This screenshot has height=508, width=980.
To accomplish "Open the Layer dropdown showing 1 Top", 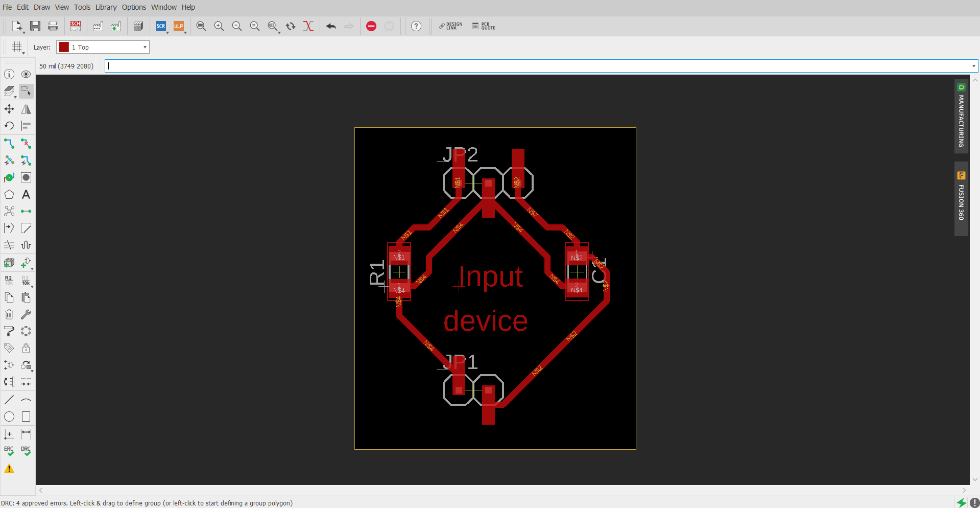I will 103,47.
